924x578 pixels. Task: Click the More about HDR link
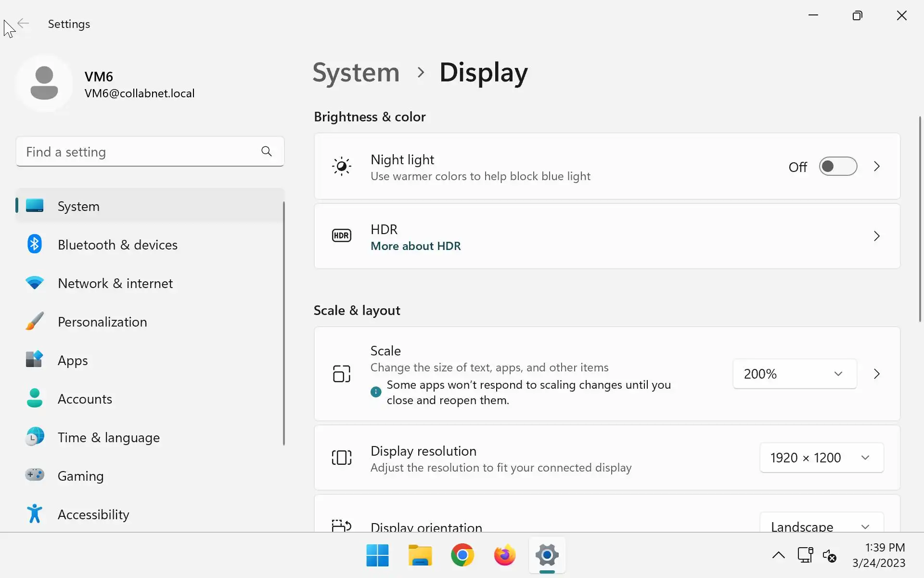pos(415,246)
